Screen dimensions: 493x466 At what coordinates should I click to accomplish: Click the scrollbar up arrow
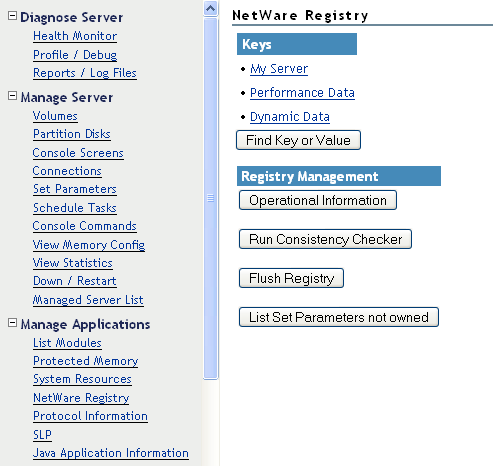pyautogui.click(x=210, y=8)
